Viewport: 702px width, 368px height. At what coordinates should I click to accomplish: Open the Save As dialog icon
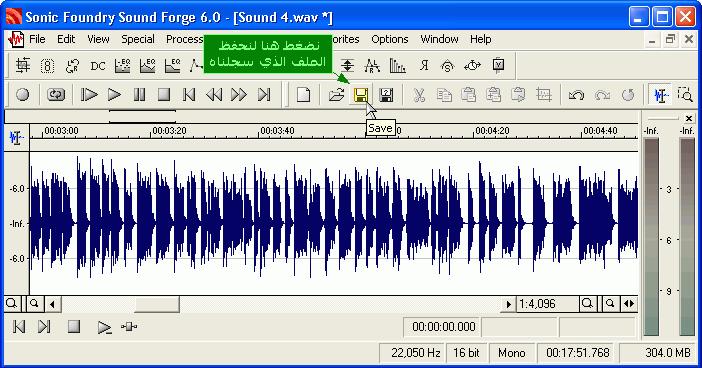tap(386, 94)
